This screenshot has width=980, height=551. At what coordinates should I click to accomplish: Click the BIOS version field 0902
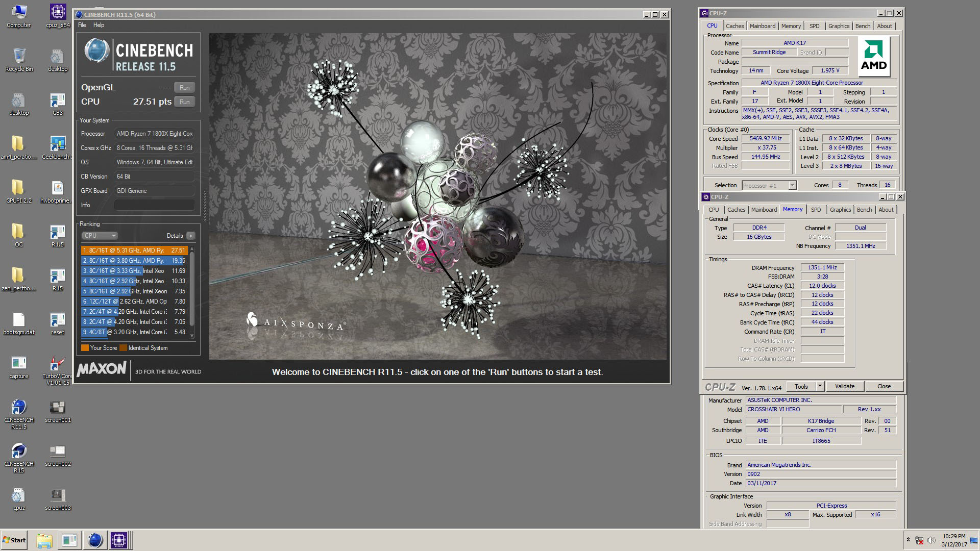[821, 474]
